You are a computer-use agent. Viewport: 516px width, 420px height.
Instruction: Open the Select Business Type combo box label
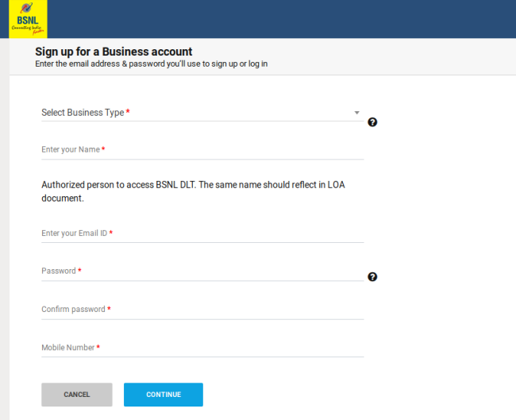[83, 113]
